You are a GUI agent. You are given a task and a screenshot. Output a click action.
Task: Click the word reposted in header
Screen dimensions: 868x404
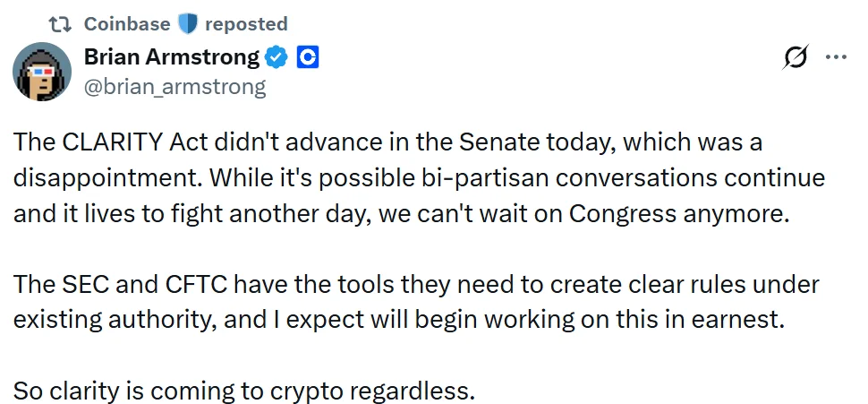point(246,24)
